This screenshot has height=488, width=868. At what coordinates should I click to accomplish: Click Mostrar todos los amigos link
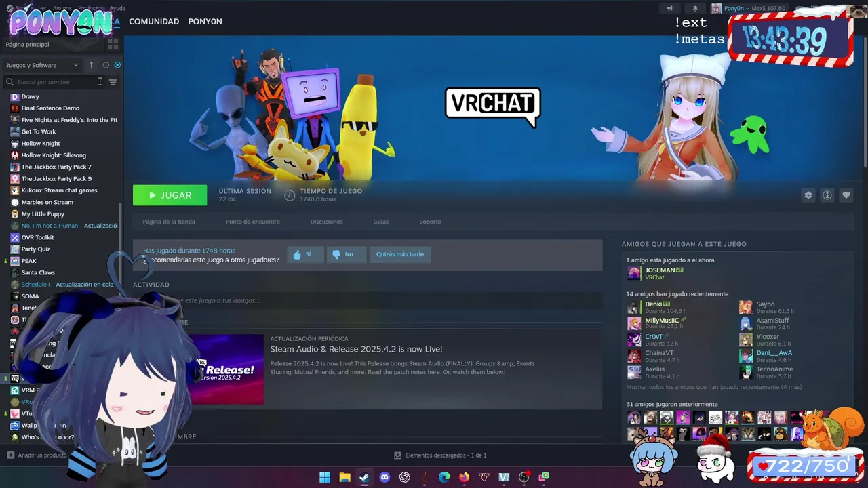pyautogui.click(x=714, y=387)
